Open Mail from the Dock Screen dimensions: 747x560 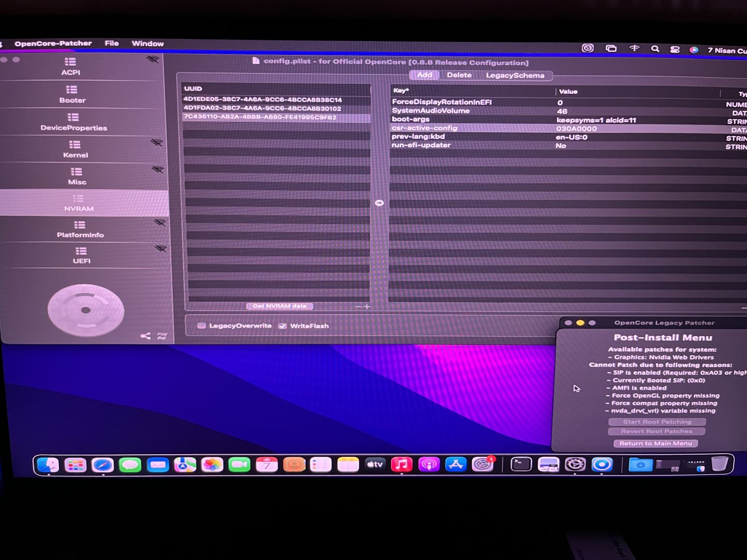[158, 465]
